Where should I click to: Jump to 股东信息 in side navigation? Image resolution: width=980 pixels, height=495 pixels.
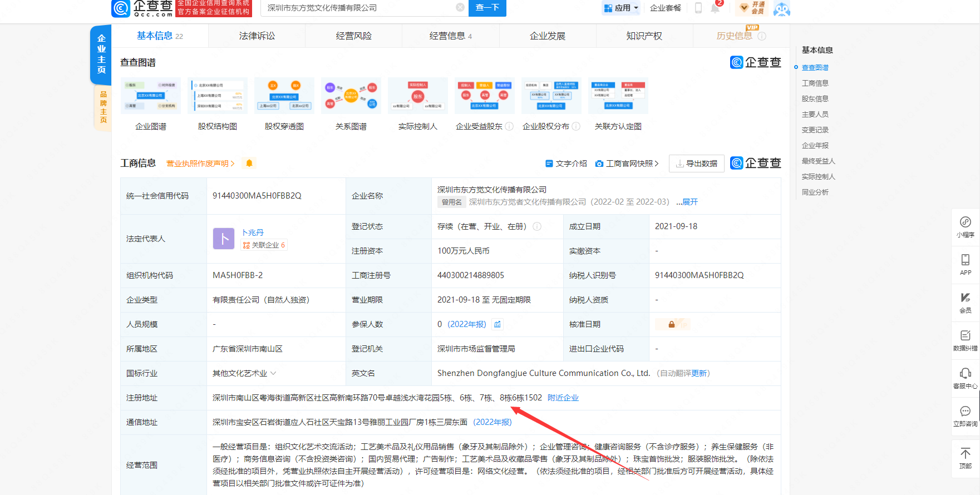point(815,98)
